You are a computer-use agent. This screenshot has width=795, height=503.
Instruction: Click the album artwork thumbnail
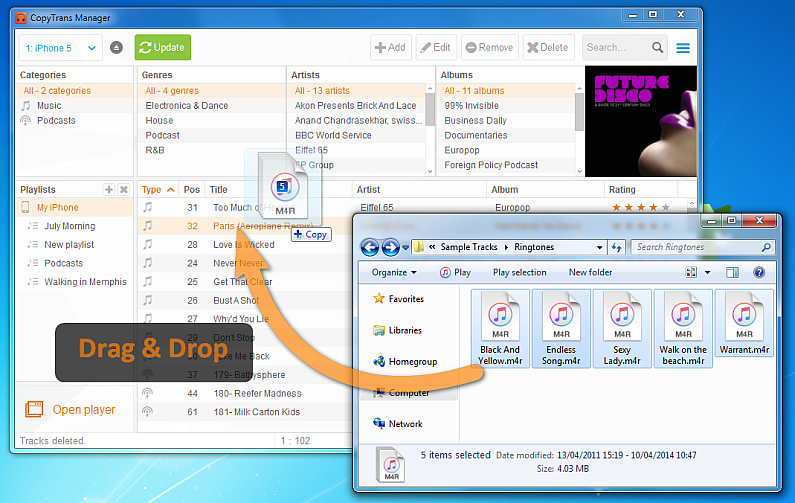pyautogui.click(x=641, y=121)
